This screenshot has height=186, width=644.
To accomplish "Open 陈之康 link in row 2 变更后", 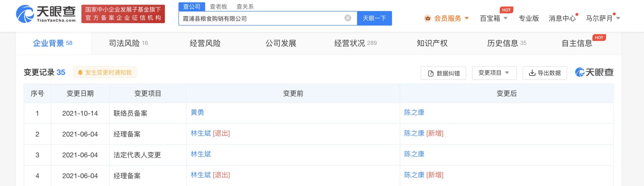I will point(414,133).
